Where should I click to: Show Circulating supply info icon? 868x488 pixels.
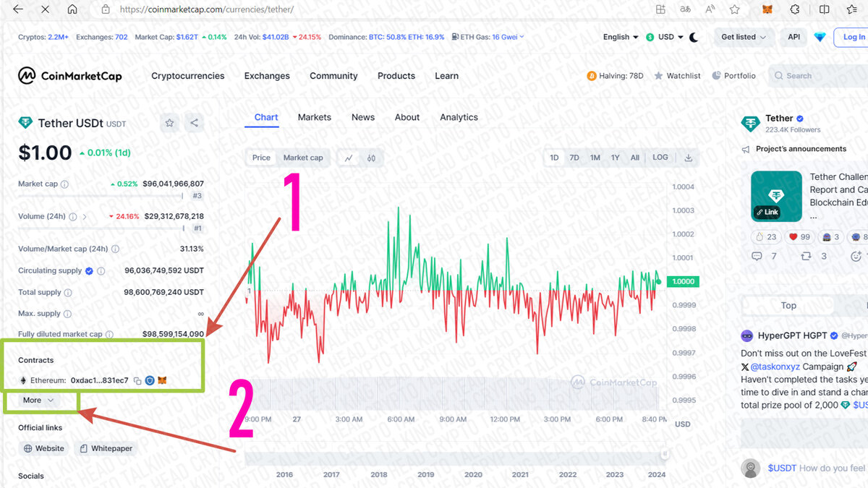(101, 271)
